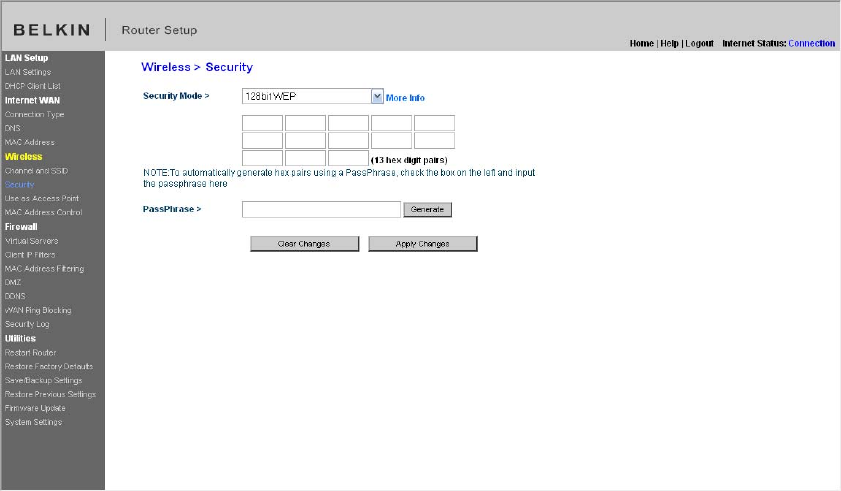Screen dimensions: 841x491
Task: Open System Settings page
Action: 34,422
